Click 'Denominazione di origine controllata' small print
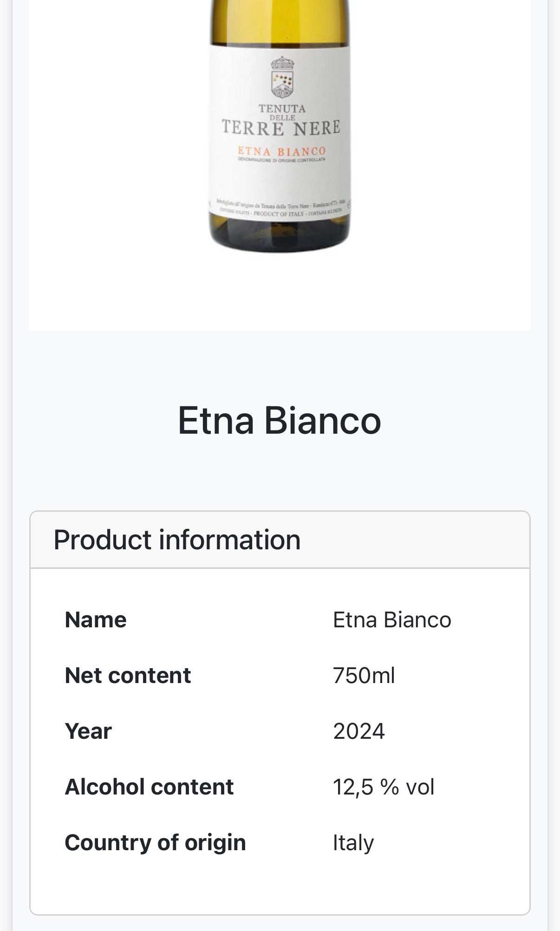The image size is (560, 931). pos(281,160)
